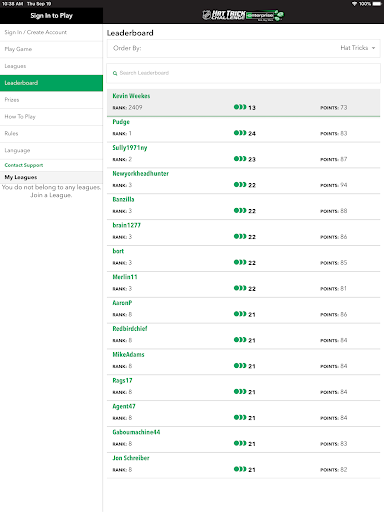Image resolution: width=384 pixels, height=512 pixels.
Task: Select the Newyorkheadhunter leaderboard entry
Action: [x=244, y=181]
